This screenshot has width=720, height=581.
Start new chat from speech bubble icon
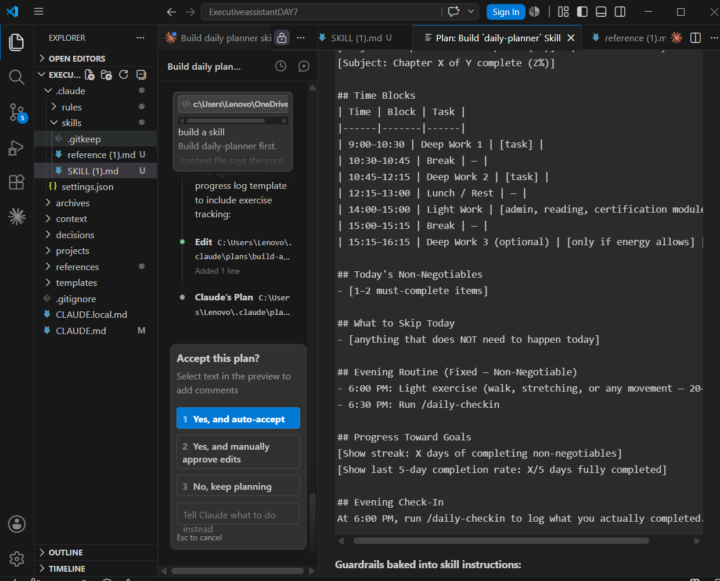[x=304, y=67]
